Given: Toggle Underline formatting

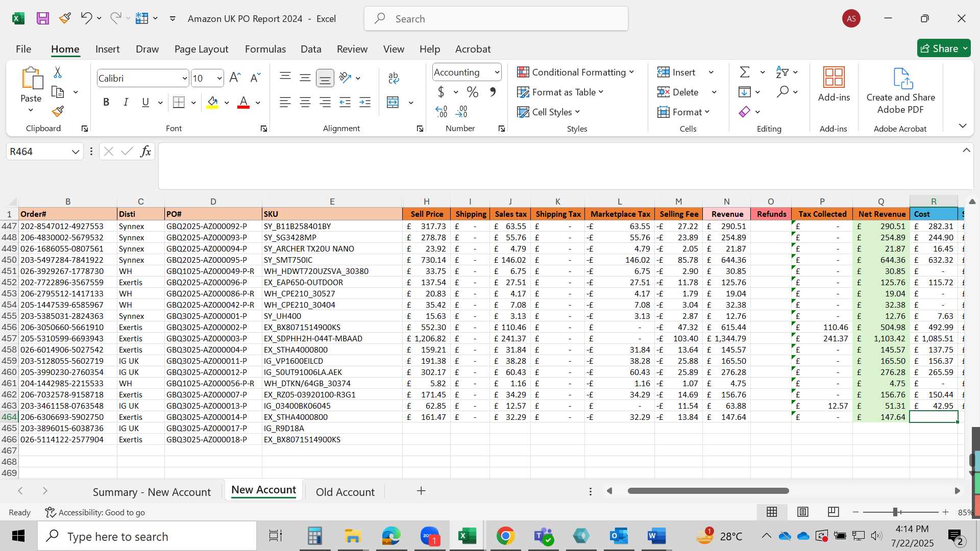Looking at the screenshot, I should click(x=145, y=103).
